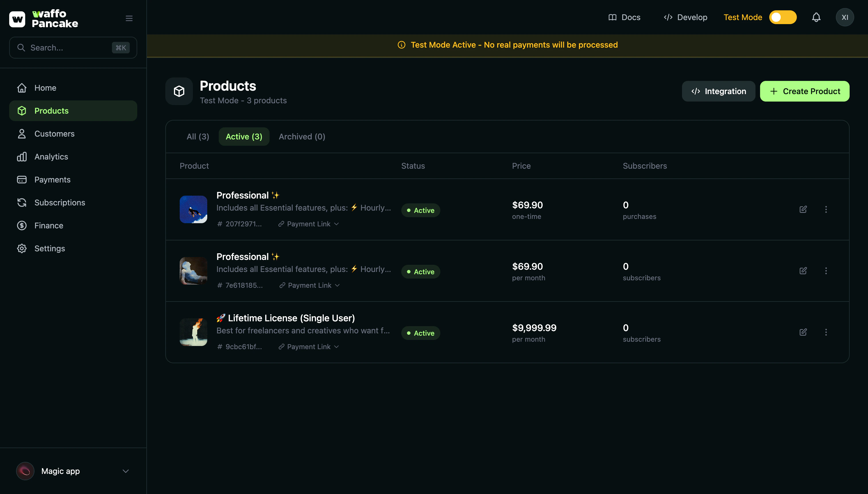
Task: Select the All products tab
Action: [x=197, y=136]
